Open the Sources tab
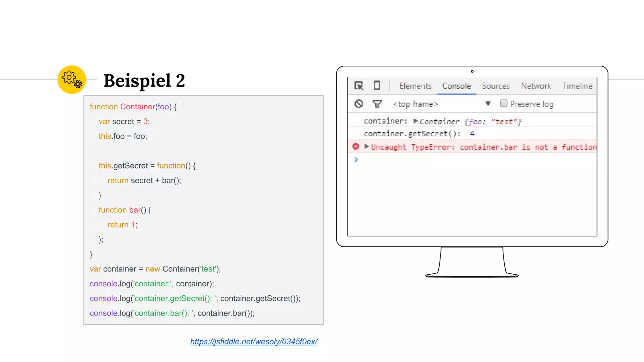Screen dimensions: 644x362 496,86
